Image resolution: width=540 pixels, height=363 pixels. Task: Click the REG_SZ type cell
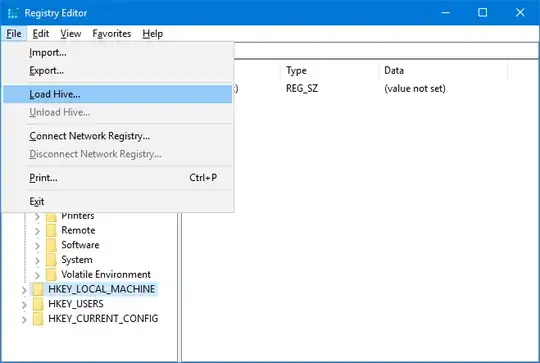pos(302,89)
